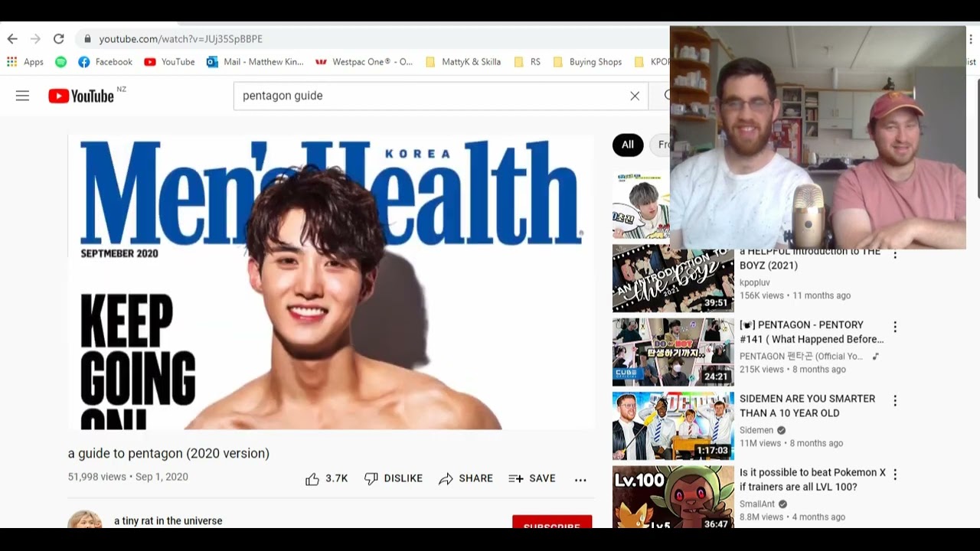
Task: Open the RS bookmarks folder
Action: point(527,62)
